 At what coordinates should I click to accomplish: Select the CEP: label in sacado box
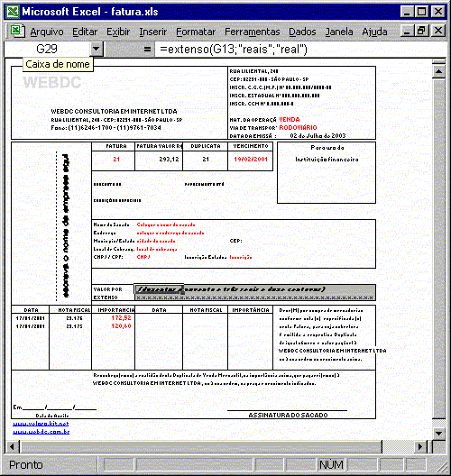tap(235, 241)
